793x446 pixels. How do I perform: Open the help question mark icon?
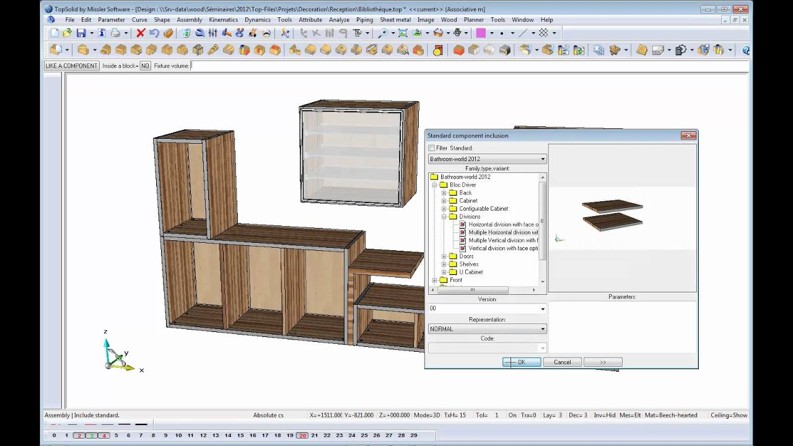(745, 50)
